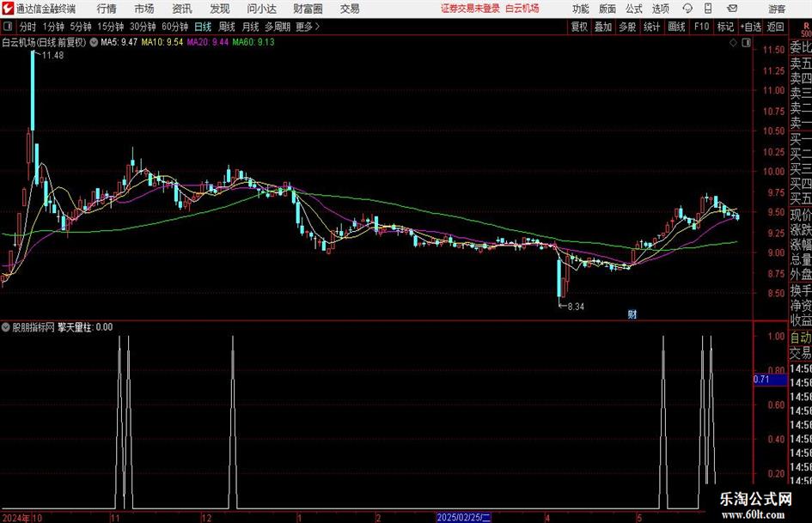Switch to 60分钟 period tab
This screenshot has width=812, height=523.
coord(175,27)
